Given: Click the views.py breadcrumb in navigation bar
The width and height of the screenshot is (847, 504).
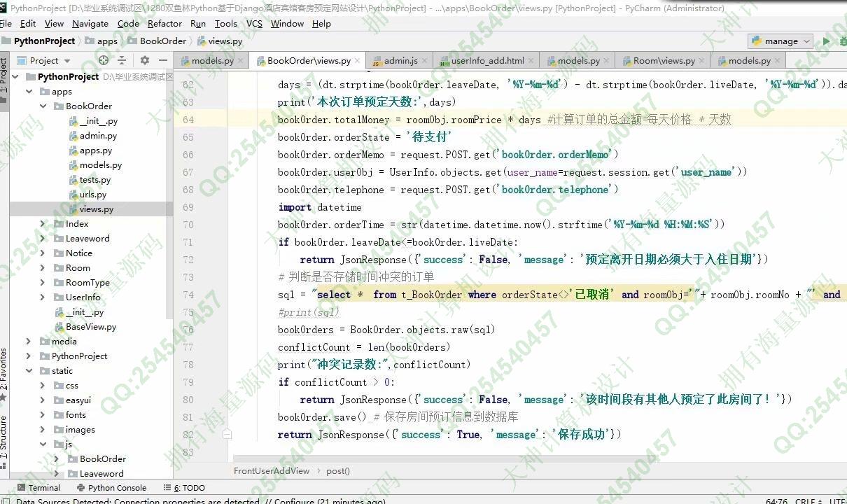Looking at the screenshot, I should point(225,41).
